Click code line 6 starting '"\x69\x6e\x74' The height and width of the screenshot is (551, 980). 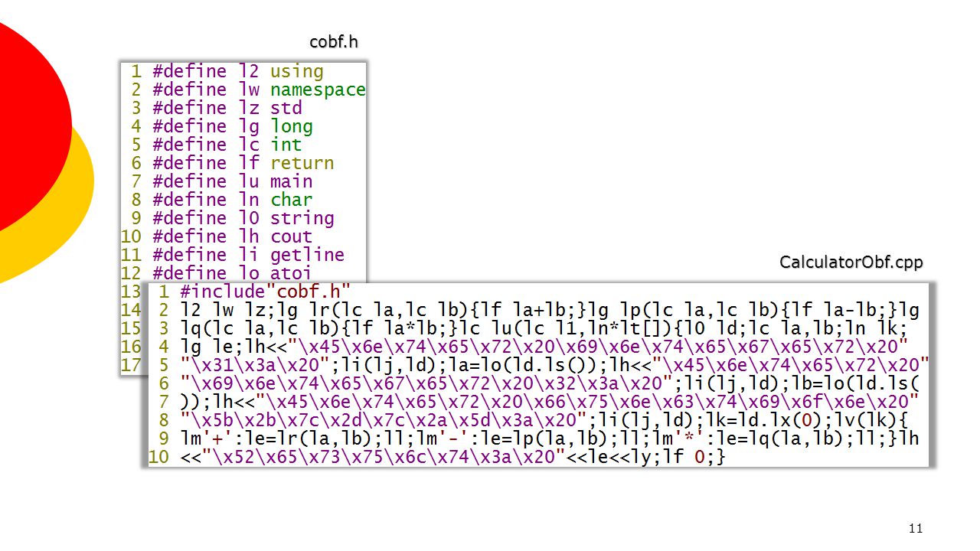pos(550,383)
